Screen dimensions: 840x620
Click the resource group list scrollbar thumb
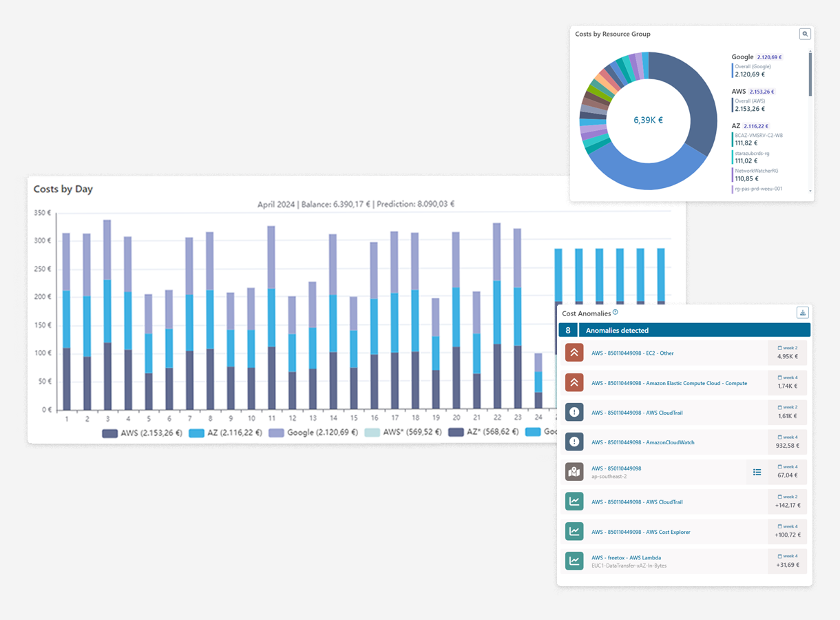point(810,74)
